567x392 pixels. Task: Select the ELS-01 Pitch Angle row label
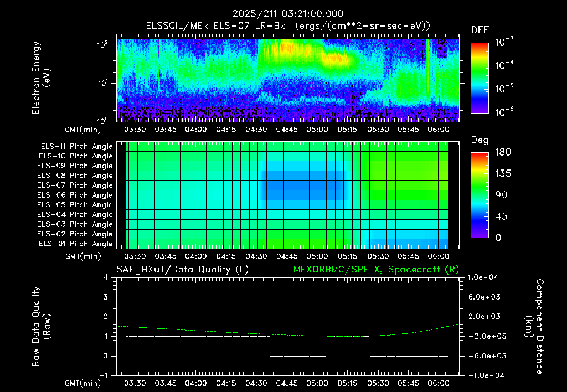click(x=76, y=244)
